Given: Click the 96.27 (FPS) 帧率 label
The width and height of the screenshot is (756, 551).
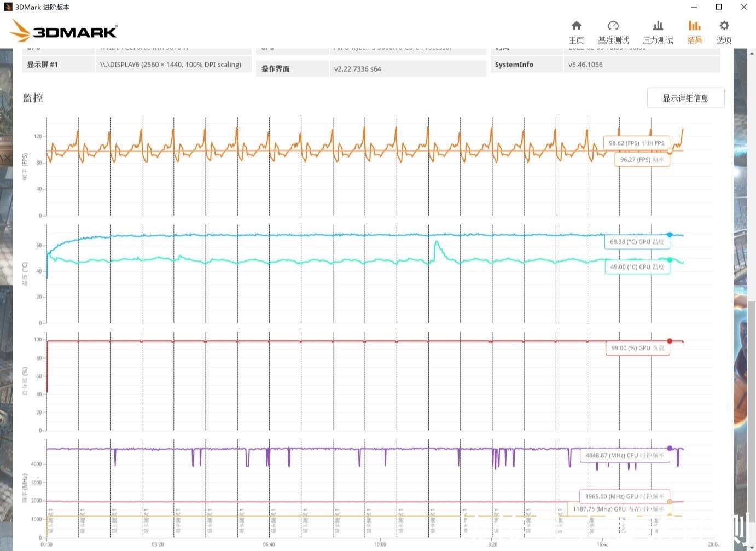Looking at the screenshot, I should pyautogui.click(x=642, y=159).
